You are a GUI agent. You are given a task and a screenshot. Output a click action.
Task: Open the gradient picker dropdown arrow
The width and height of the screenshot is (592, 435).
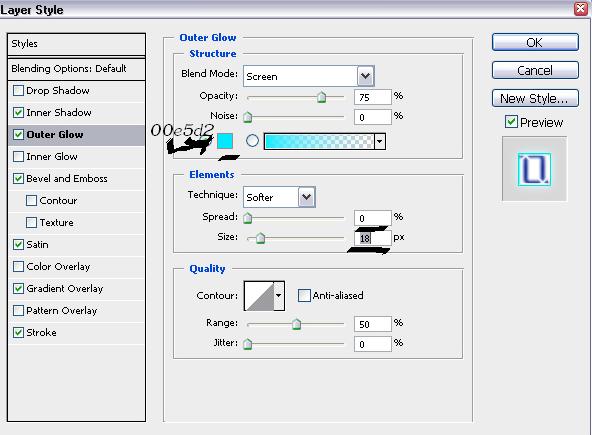[x=379, y=142]
